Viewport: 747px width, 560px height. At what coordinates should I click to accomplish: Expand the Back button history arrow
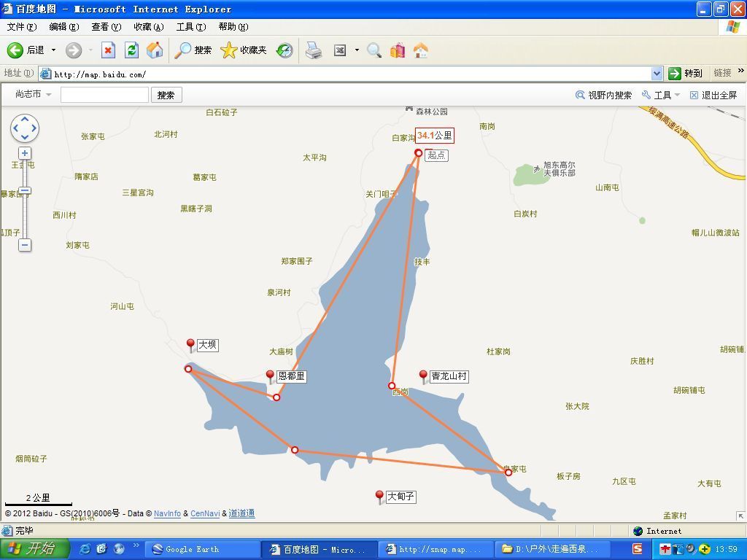point(53,50)
